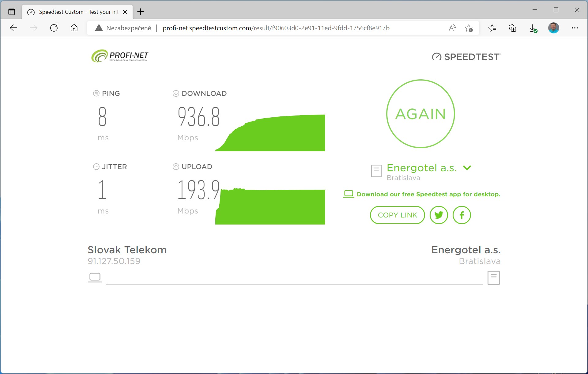Refresh the speedtest results page
The height and width of the screenshot is (374, 588).
coord(54,28)
